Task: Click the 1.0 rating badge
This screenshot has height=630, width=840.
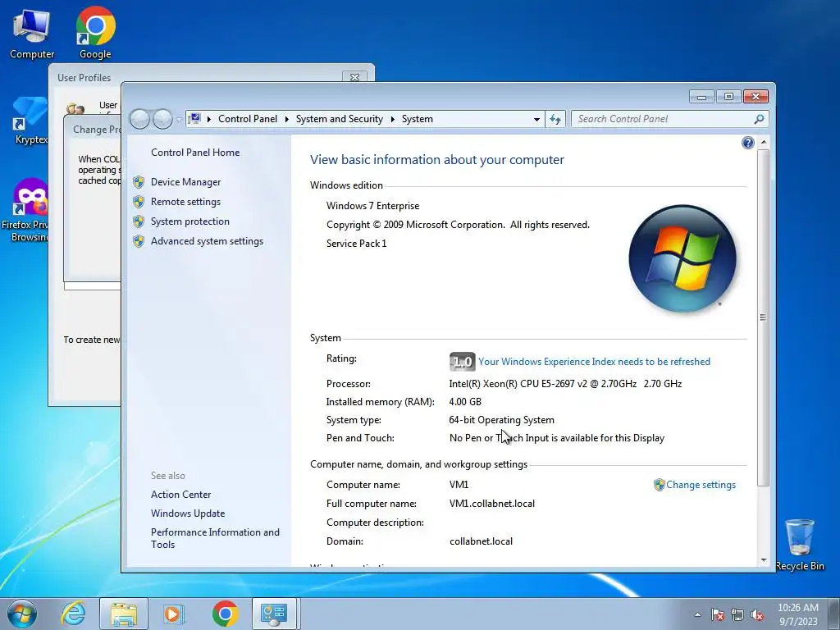Action: click(x=462, y=362)
